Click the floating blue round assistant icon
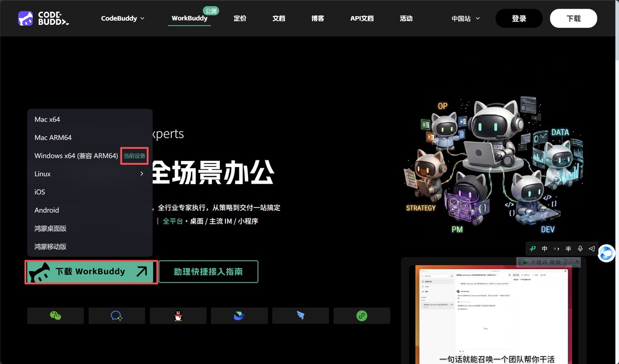This screenshot has height=364, width=619. pos(607,253)
